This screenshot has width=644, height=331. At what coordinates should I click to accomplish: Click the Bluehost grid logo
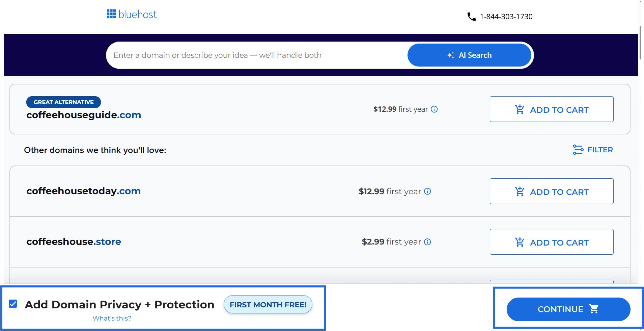pyautogui.click(x=111, y=14)
